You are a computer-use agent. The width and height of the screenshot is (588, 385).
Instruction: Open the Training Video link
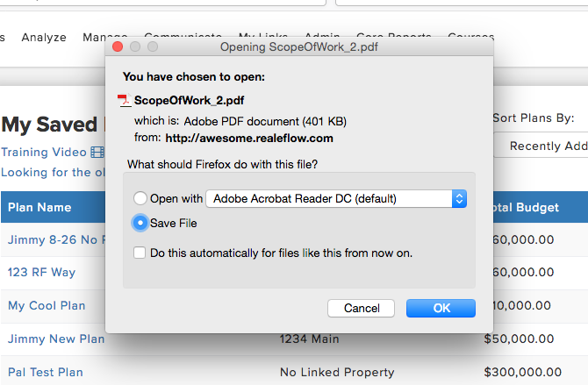[43, 153]
